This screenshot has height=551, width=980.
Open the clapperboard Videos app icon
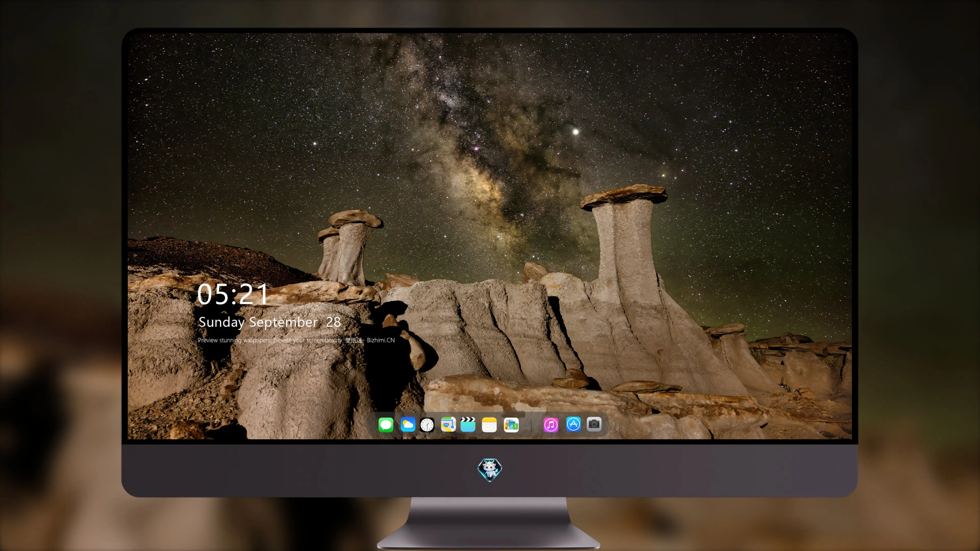tap(468, 424)
